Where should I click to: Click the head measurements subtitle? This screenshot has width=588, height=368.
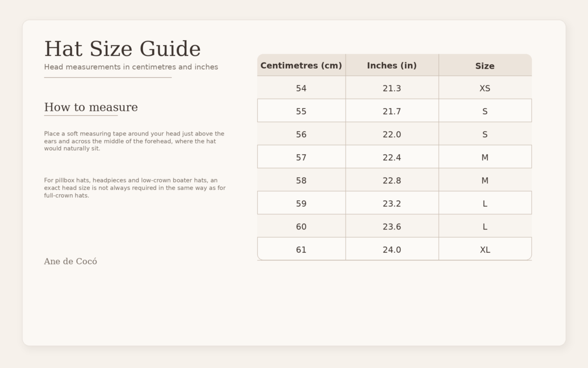click(131, 67)
